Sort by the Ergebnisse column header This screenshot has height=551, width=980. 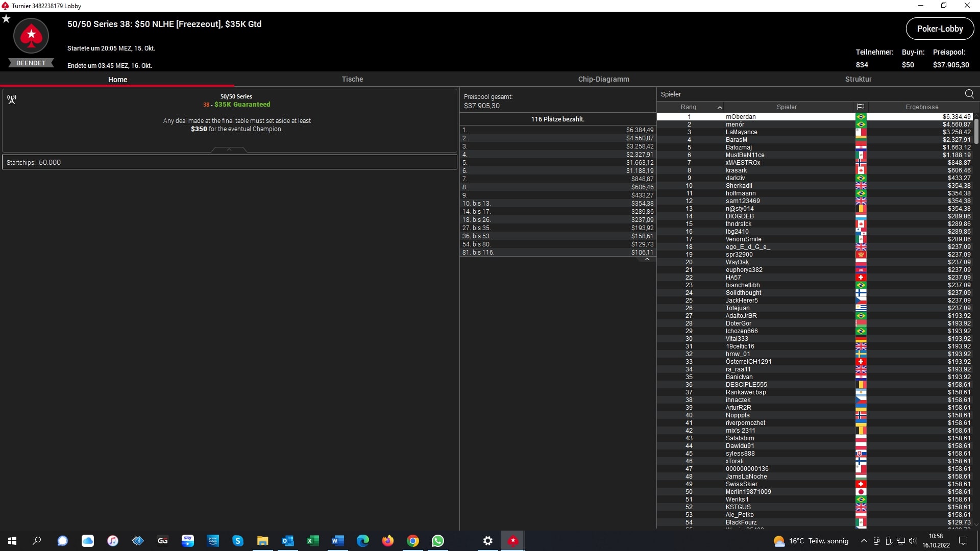pos(922,107)
